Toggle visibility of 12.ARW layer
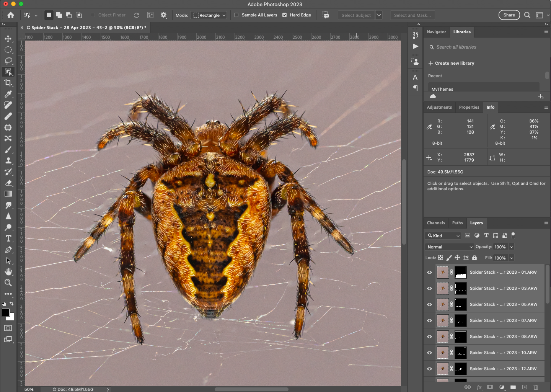 [x=429, y=369]
